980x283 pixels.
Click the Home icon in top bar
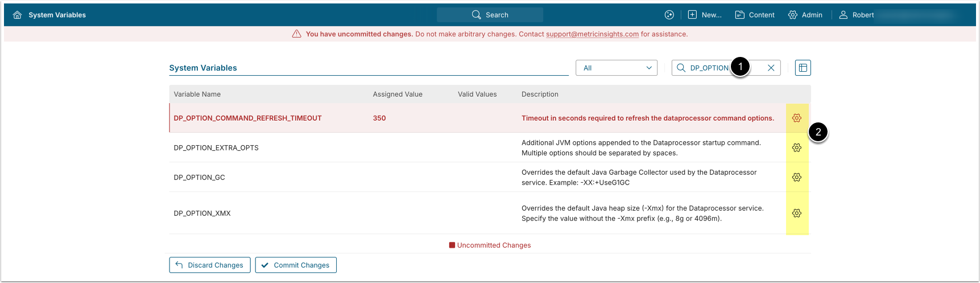pyautogui.click(x=17, y=15)
